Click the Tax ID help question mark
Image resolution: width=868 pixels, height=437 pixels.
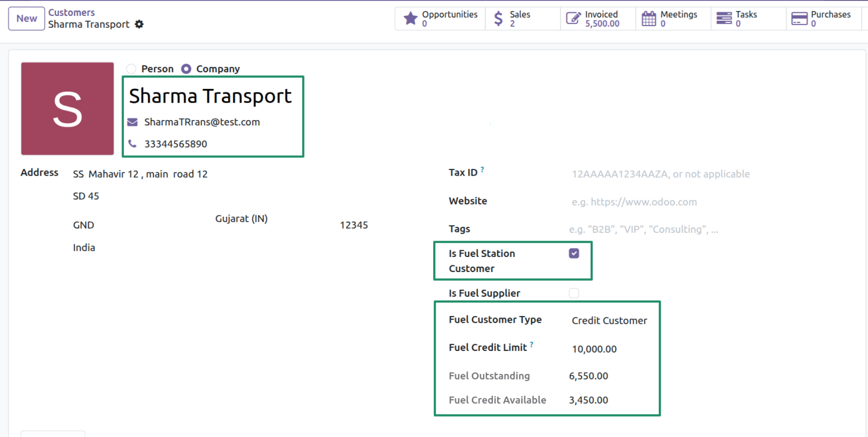tap(482, 169)
